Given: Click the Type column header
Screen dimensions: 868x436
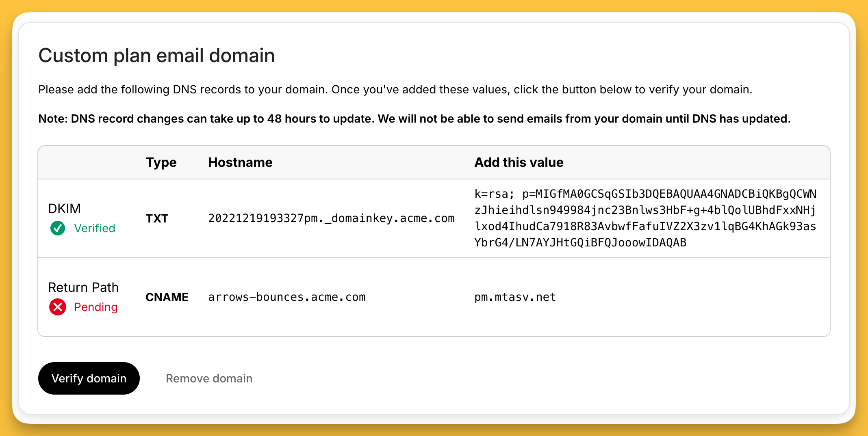Looking at the screenshot, I should click(161, 162).
